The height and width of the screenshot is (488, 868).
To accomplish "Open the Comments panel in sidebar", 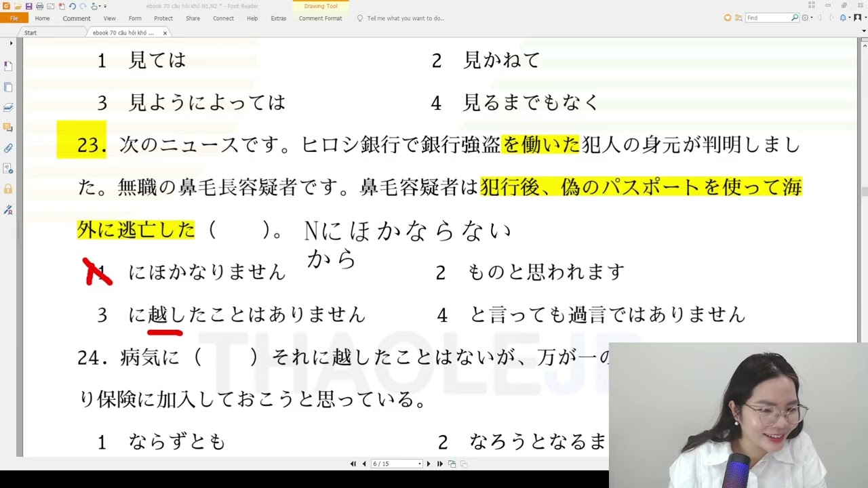I will (8, 127).
